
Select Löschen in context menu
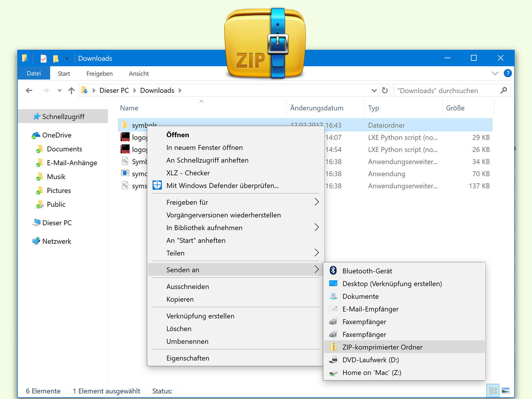235,329
